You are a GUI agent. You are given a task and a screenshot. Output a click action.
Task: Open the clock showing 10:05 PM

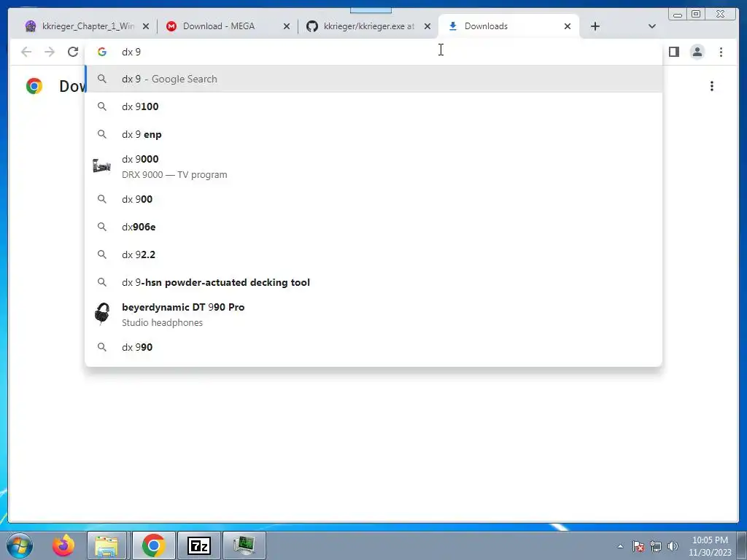[710, 546]
